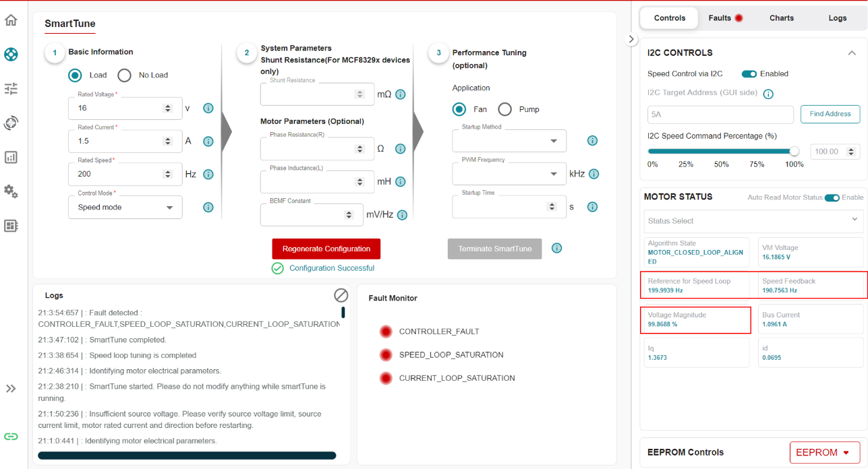Select the Pump application radio button
The width and height of the screenshot is (868, 469).
coord(505,109)
